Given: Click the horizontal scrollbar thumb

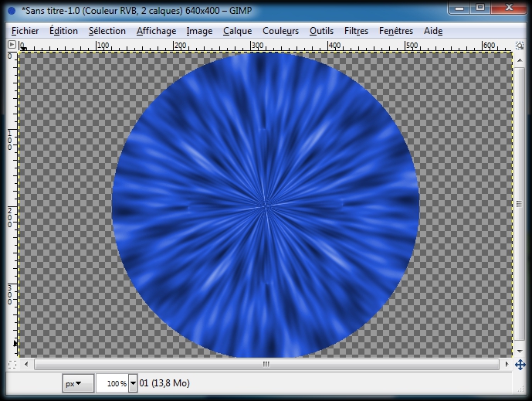Looking at the screenshot, I should coord(266,364).
